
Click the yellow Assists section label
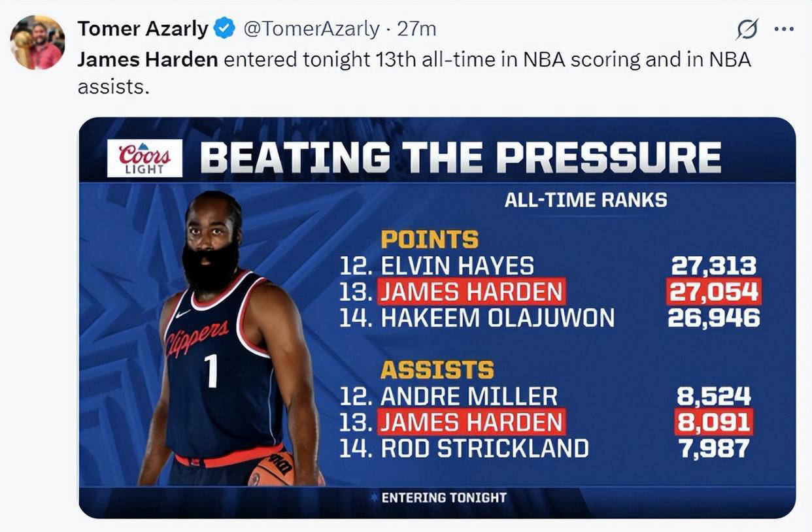point(436,370)
